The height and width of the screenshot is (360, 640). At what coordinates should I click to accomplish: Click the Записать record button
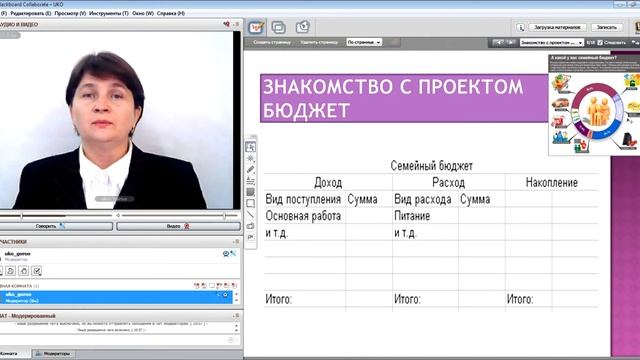607,27
